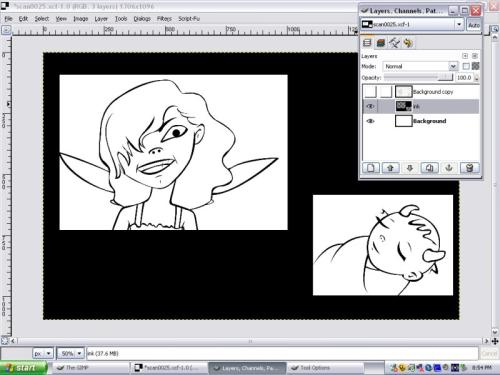
Task: Click the system tray clock
Action: [x=482, y=368]
